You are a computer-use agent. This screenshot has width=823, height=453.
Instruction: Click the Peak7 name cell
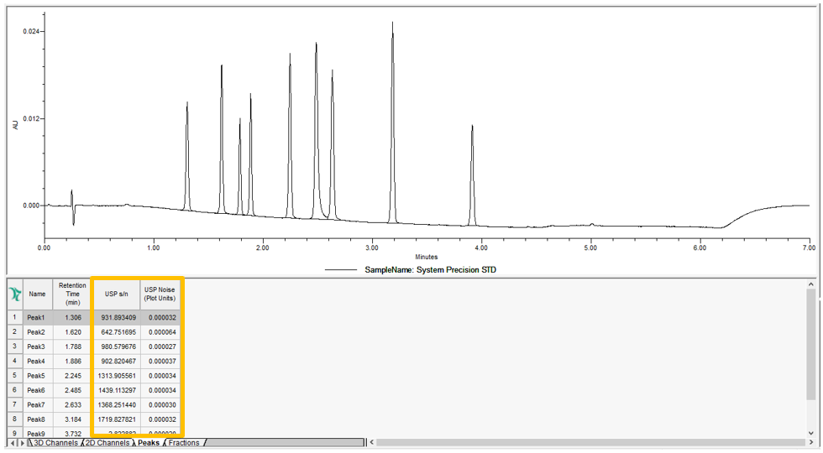pyautogui.click(x=37, y=405)
